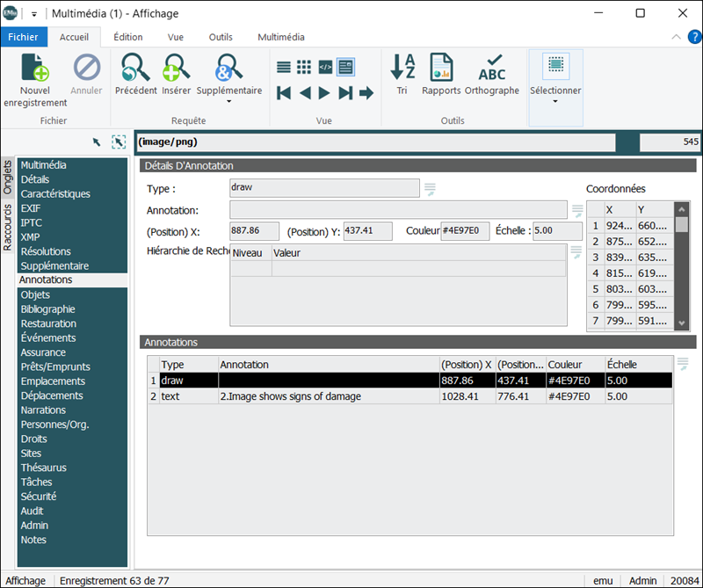Select the text annotation row 2

410,396
